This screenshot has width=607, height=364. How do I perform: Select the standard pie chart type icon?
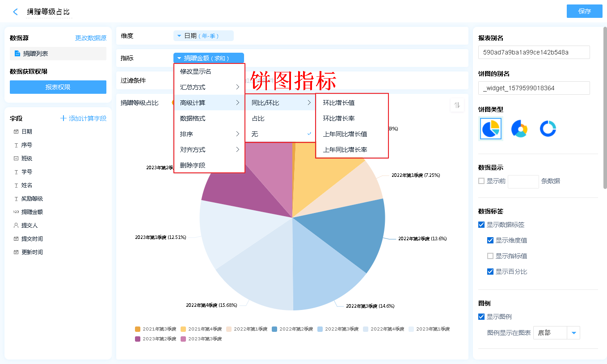[491, 129]
